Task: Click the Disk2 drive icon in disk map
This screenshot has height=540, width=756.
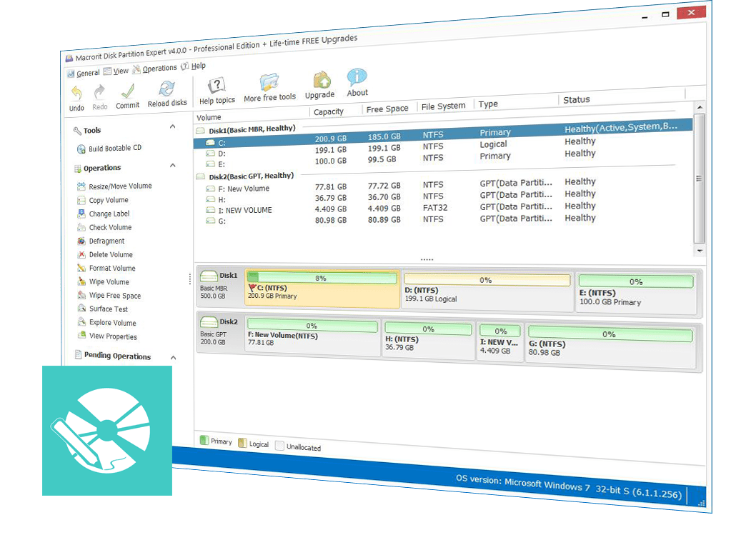Action: point(209,322)
